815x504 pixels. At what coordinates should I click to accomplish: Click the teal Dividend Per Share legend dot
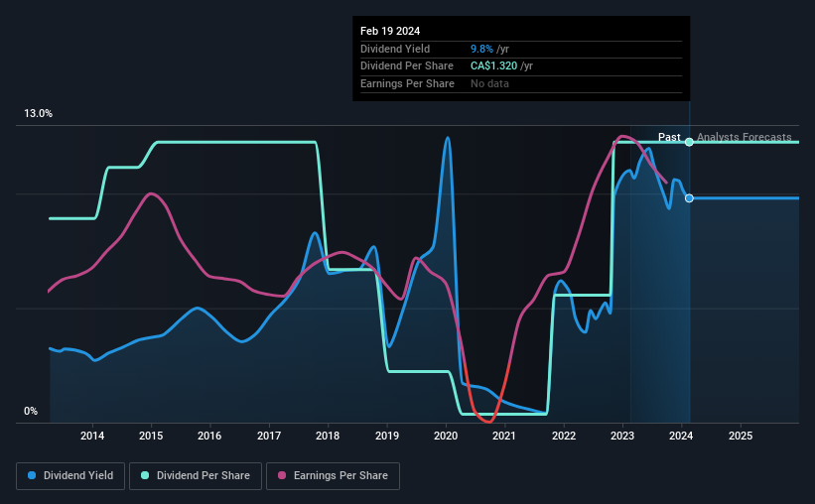coord(145,475)
